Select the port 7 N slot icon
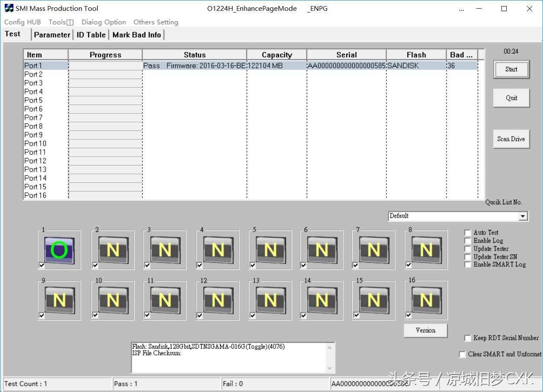 click(373, 250)
